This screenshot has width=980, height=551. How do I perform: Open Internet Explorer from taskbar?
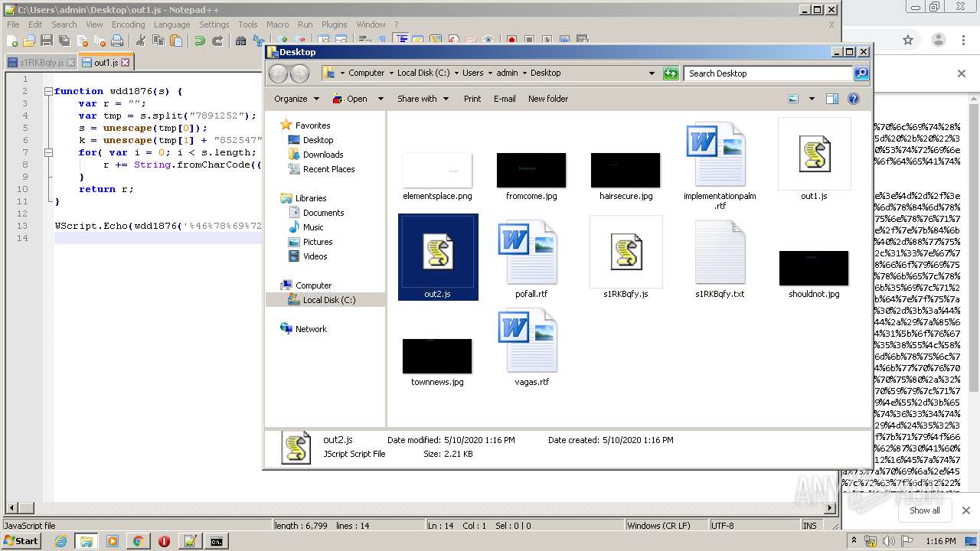click(x=60, y=541)
